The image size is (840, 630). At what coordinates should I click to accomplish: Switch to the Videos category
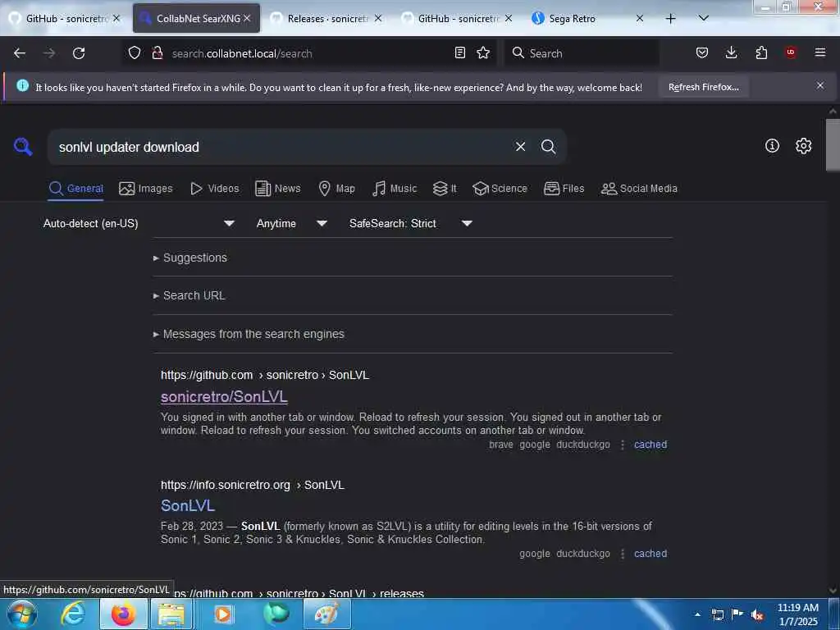tap(214, 189)
